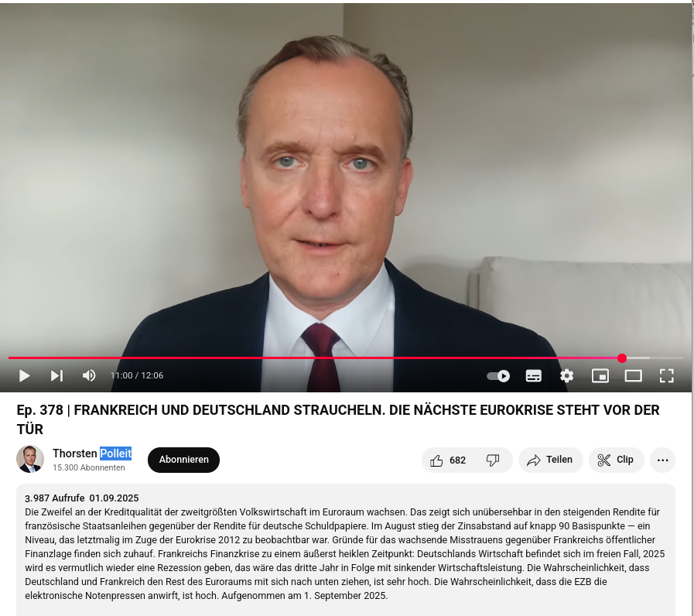Mute the video volume speaker icon
Viewport: 694px width, 616px height.
89,375
